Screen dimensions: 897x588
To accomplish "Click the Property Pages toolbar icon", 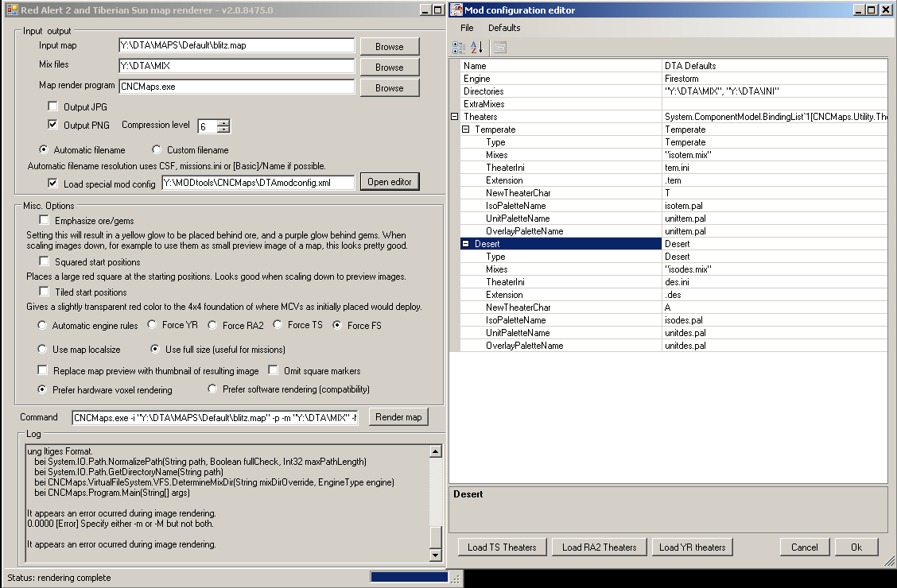I will pos(500,48).
